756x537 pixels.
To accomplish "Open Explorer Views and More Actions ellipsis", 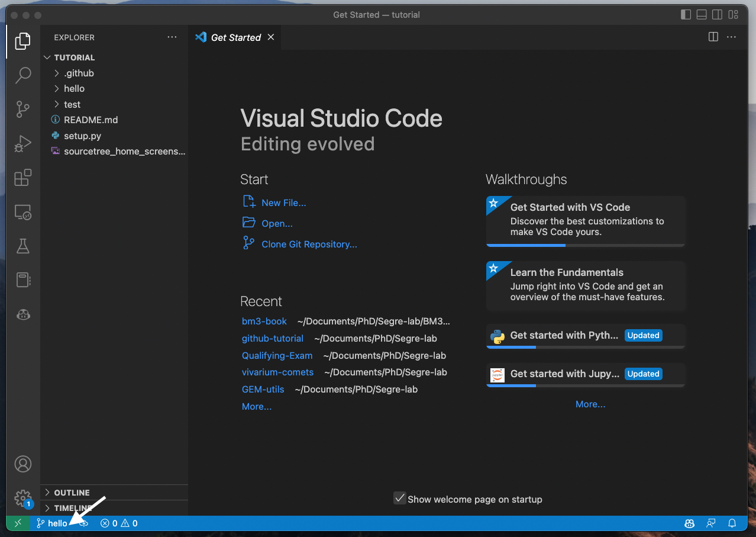I will 172,37.
